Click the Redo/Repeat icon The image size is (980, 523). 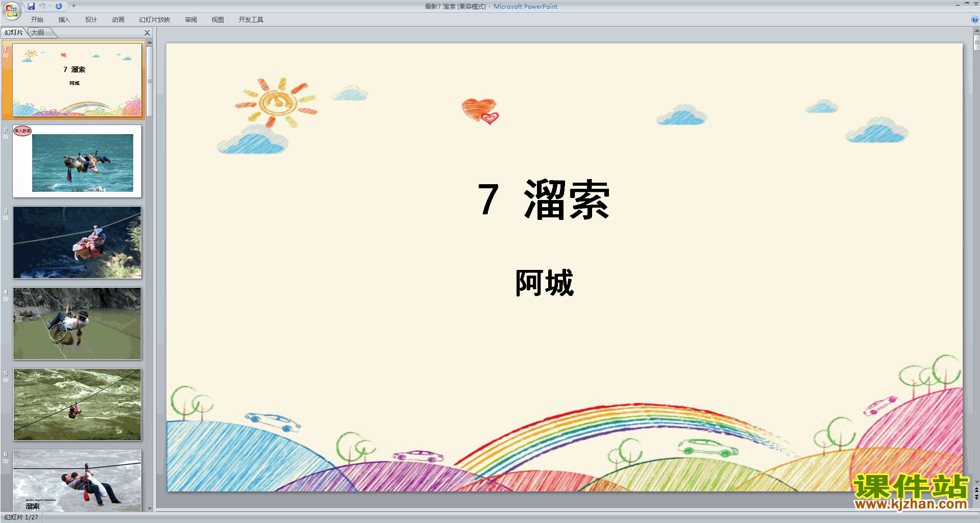point(59,6)
